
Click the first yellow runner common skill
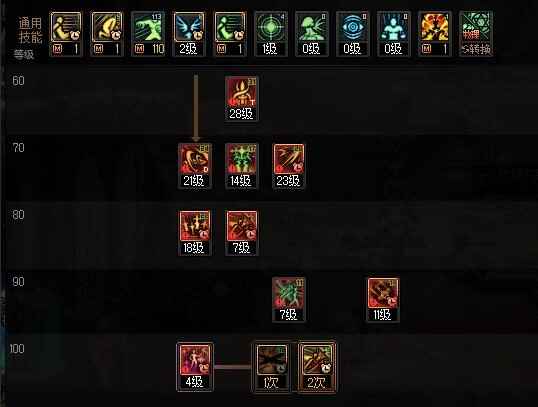coord(66,34)
